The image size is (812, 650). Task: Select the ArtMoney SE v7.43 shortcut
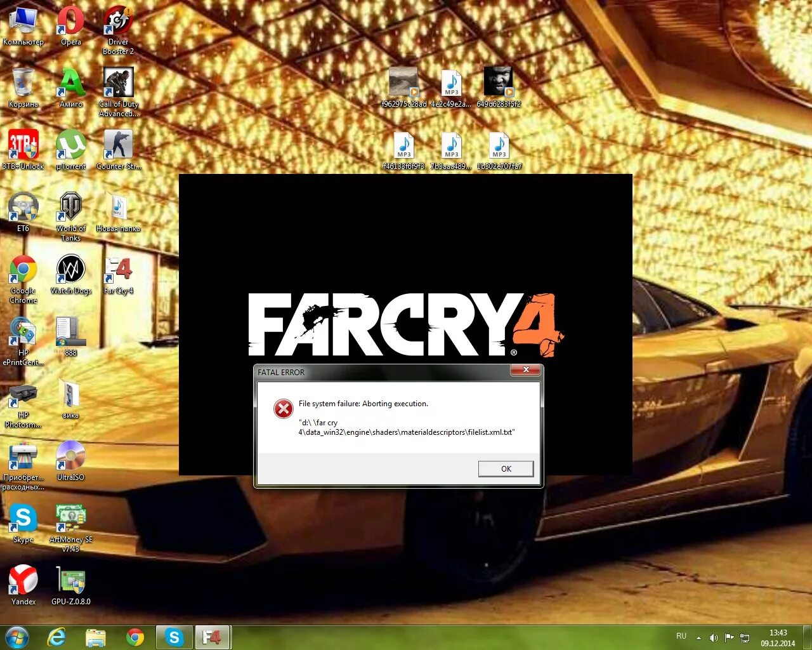[x=71, y=527]
